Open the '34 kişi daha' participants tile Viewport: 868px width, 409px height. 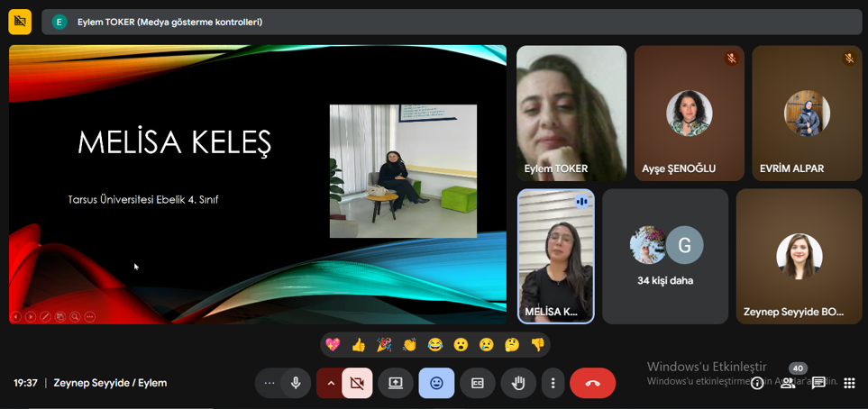pos(665,256)
